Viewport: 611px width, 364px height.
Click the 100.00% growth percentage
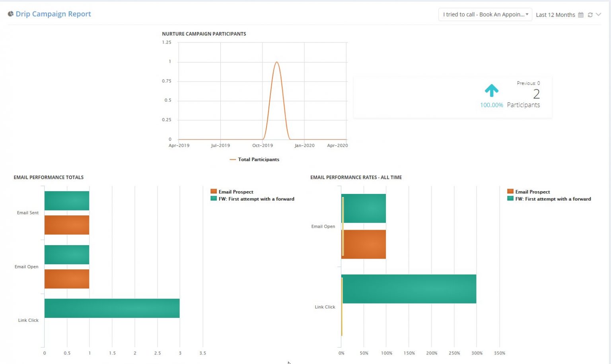[492, 105]
